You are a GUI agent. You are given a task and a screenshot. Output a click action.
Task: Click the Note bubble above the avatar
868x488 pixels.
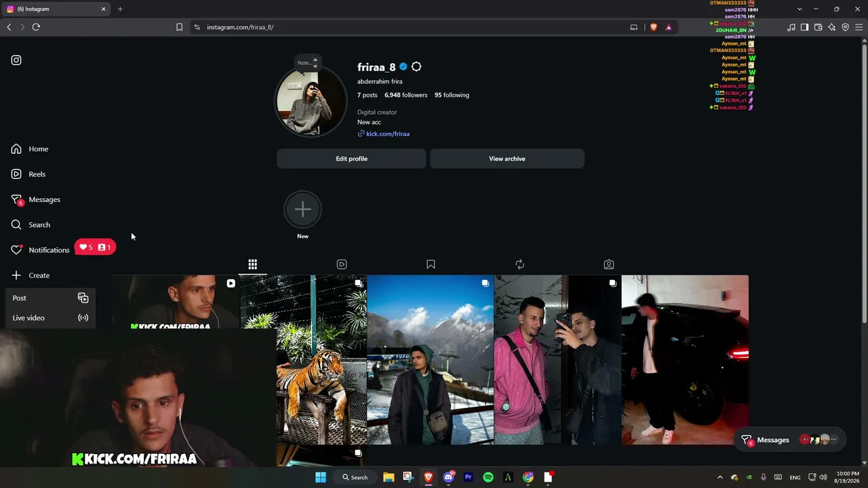(307, 63)
